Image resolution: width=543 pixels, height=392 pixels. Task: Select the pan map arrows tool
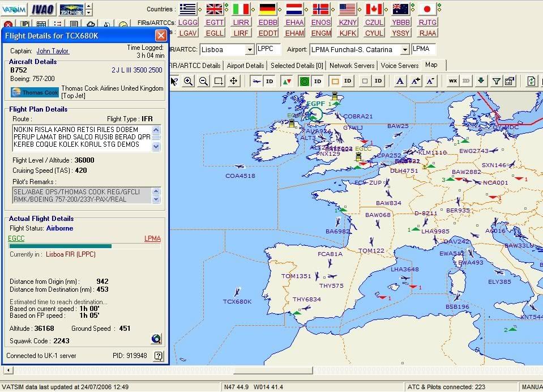tap(233, 81)
